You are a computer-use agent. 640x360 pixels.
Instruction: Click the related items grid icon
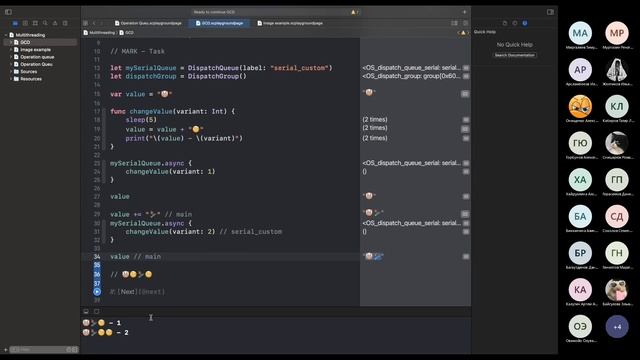[85, 23]
